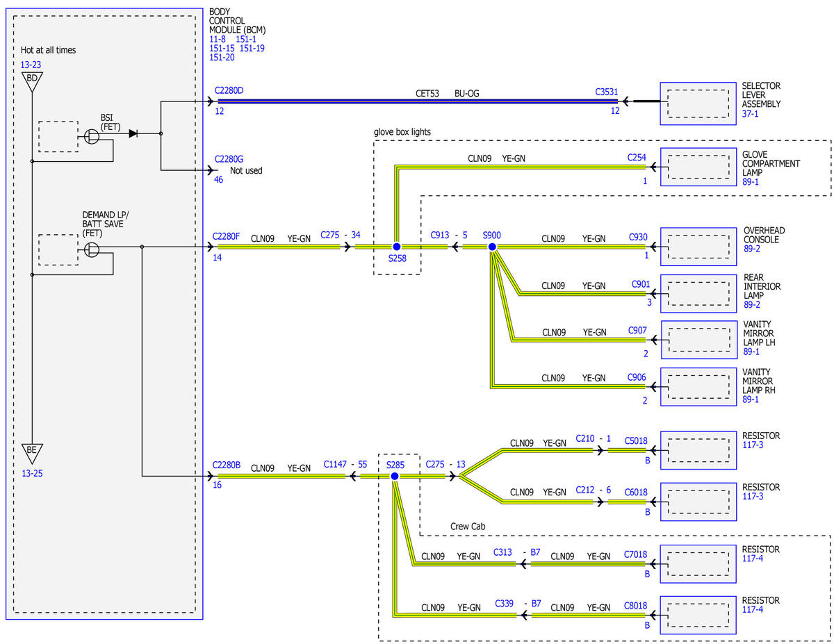
Task: Click the BD power source triangle
Action: point(31,79)
